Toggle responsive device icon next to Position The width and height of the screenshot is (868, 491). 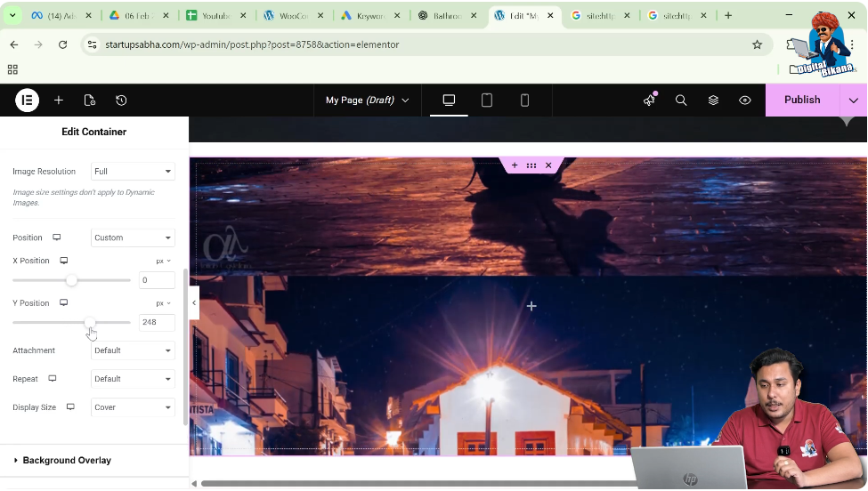(x=56, y=237)
